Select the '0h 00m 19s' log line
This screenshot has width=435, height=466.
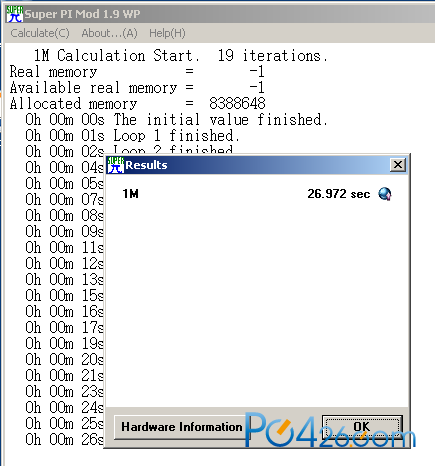(x=64, y=344)
